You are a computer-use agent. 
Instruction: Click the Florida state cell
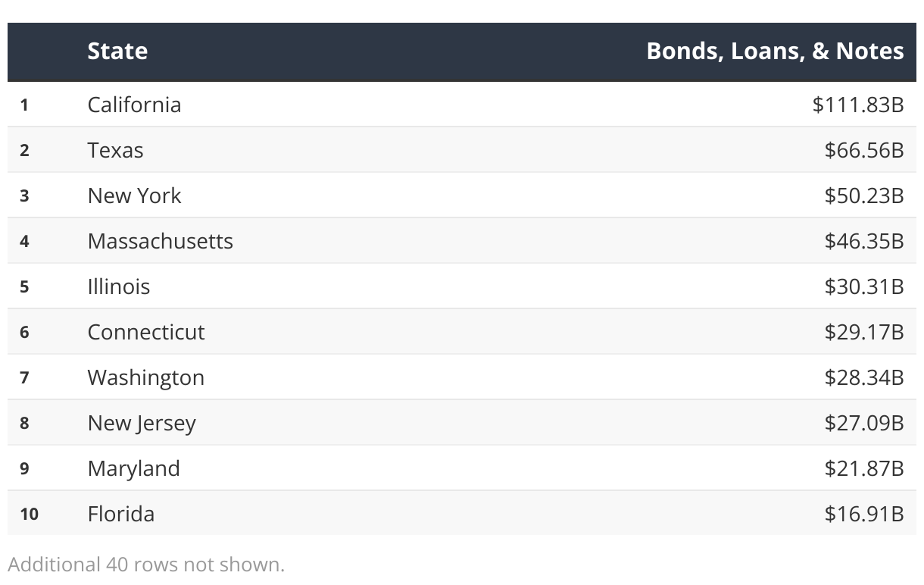(x=121, y=514)
